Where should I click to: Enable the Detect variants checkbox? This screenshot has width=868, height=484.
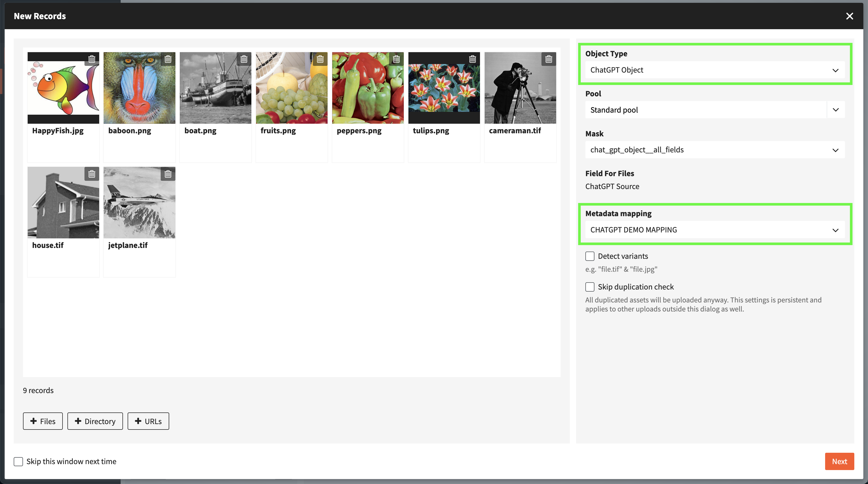tap(590, 256)
